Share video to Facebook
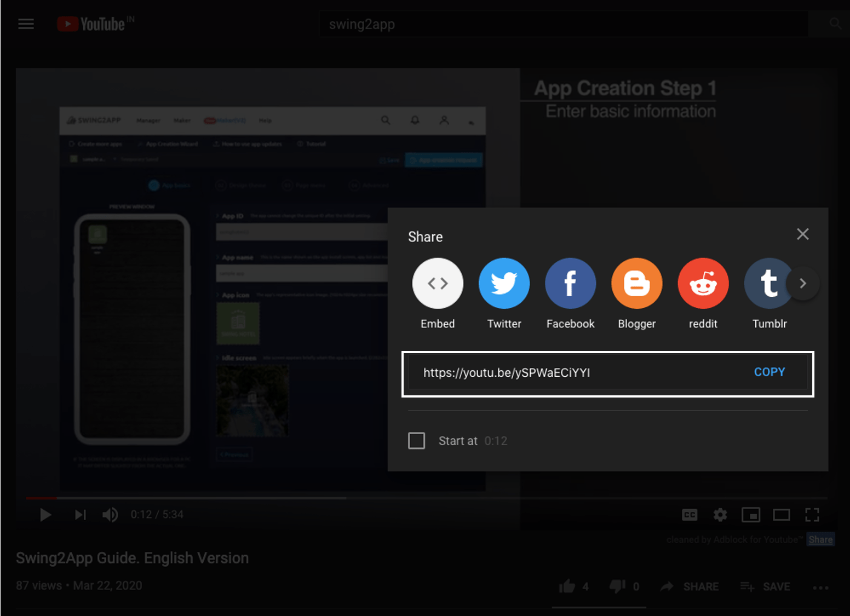 pos(570,284)
